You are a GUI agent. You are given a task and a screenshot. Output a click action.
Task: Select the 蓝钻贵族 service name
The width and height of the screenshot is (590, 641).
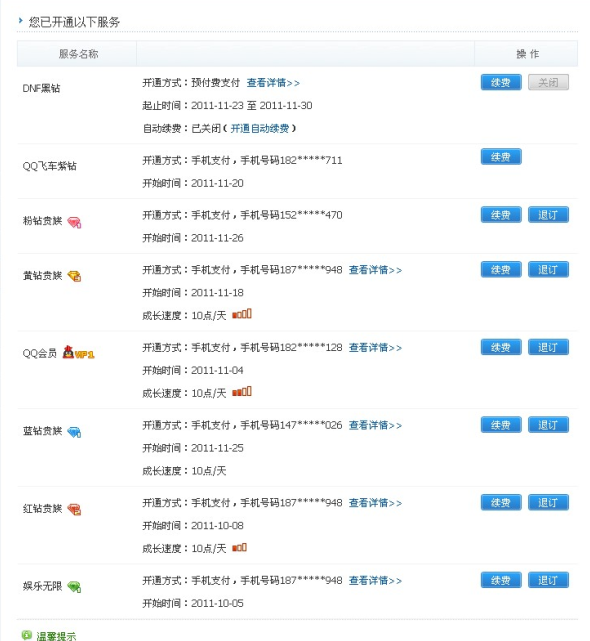(42, 431)
